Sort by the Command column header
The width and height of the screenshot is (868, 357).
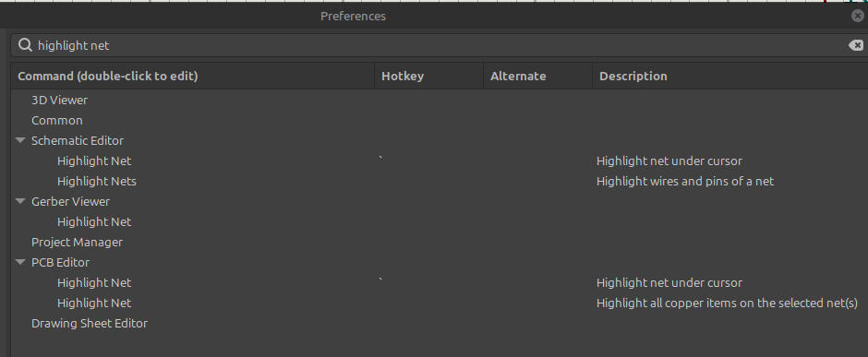[x=193, y=76]
